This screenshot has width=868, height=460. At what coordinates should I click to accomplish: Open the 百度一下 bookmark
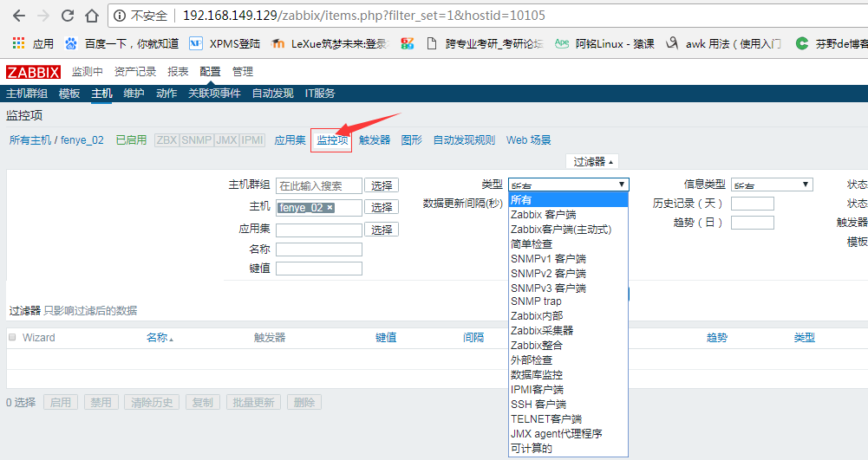pos(121,43)
